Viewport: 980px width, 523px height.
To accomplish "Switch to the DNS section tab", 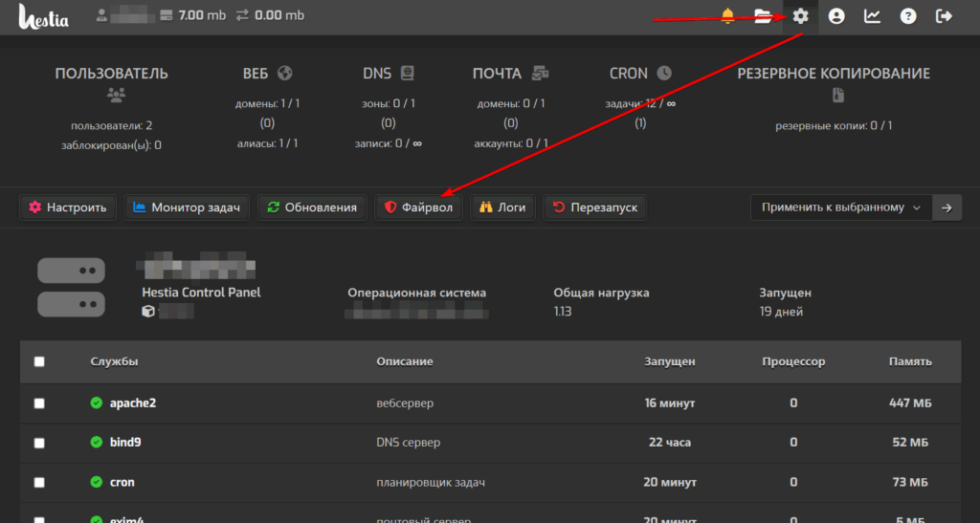I will (388, 74).
